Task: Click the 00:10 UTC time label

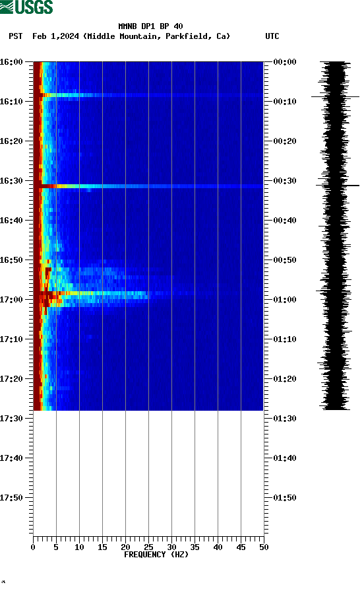Action: coord(285,102)
